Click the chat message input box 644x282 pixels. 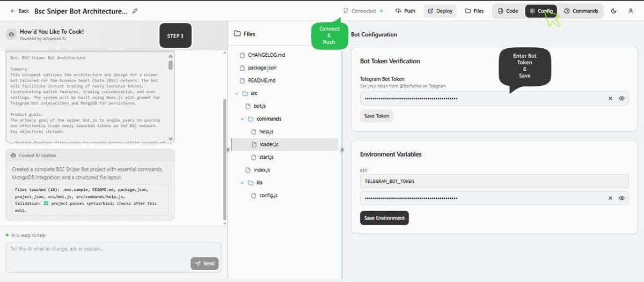point(113,257)
